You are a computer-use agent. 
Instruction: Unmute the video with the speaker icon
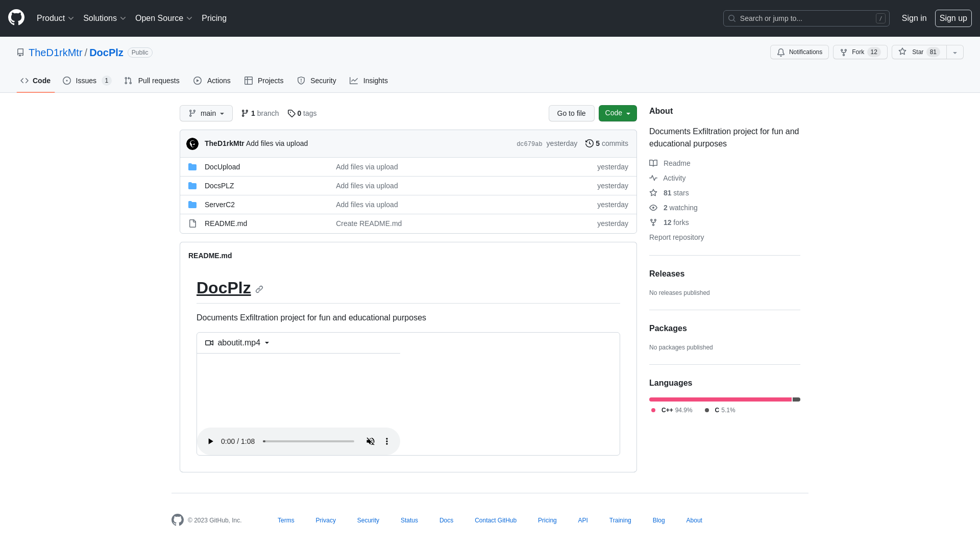coord(371,441)
